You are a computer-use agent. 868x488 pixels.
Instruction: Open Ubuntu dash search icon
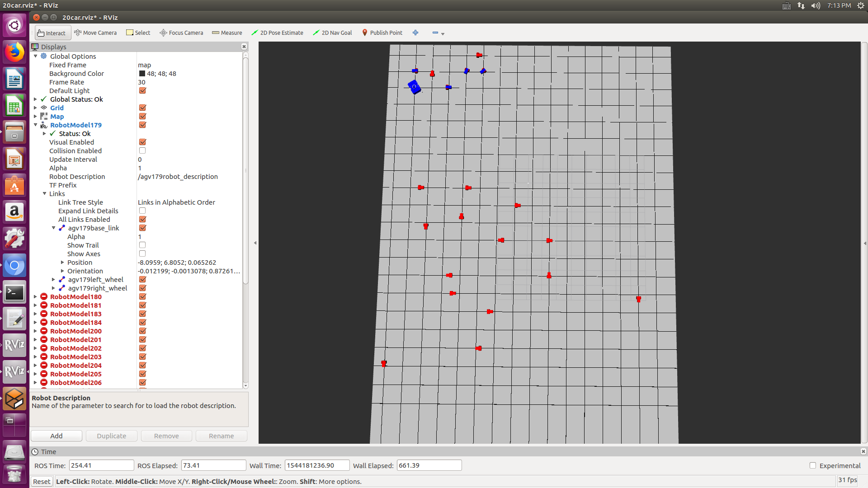pos(14,25)
